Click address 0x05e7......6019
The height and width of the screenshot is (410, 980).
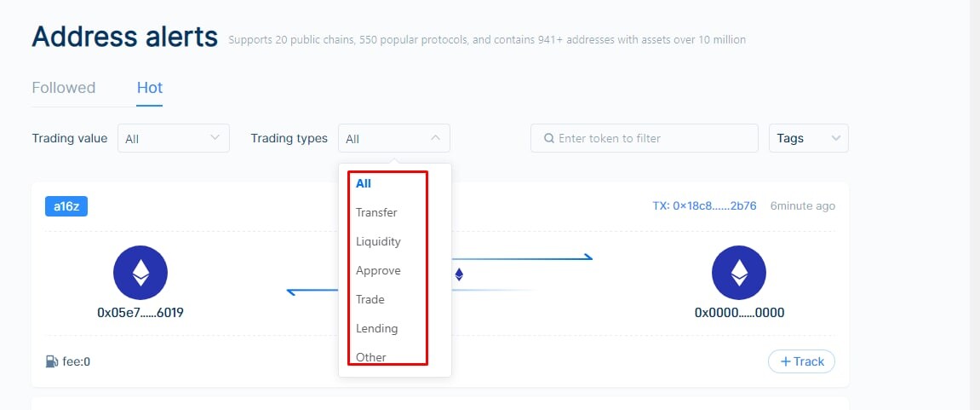coord(140,312)
